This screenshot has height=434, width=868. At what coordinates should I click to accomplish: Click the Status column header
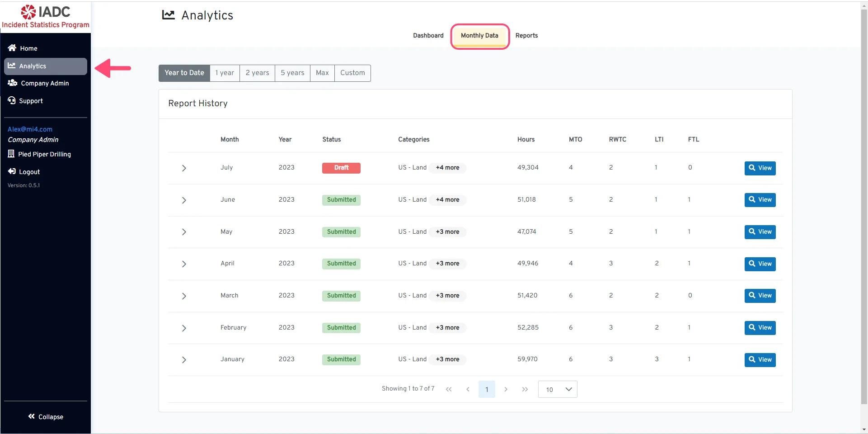click(332, 140)
